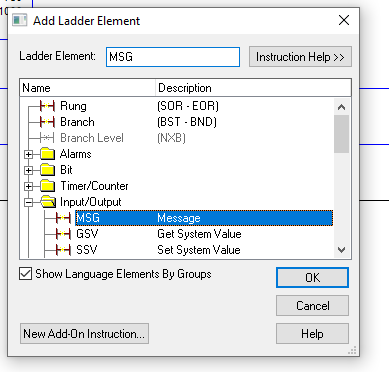
Task: Select the Bit folder label
Action: pos(66,170)
